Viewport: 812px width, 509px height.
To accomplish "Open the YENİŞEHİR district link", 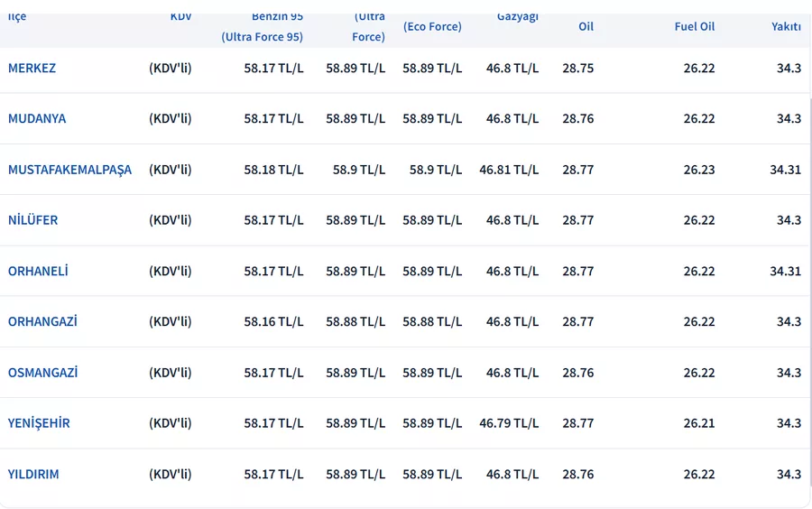I will point(39,423).
